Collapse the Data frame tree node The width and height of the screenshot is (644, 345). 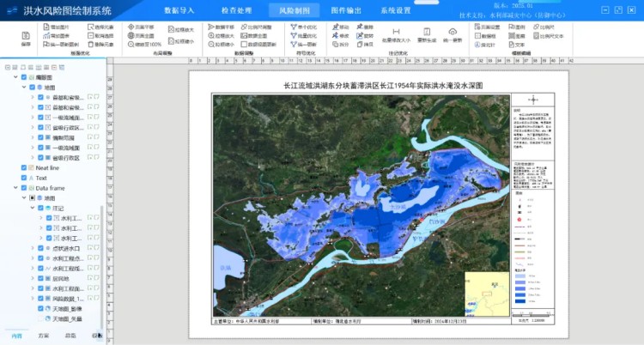[x=15, y=188]
